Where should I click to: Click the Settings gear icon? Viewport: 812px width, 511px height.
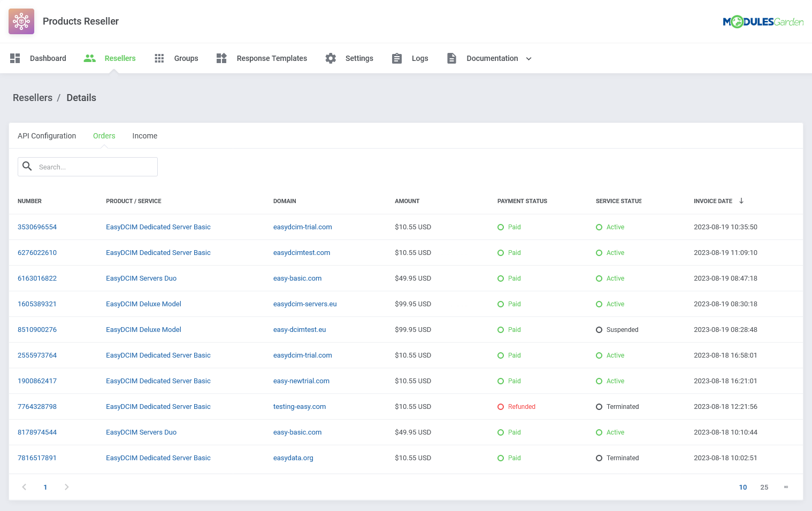(x=331, y=58)
